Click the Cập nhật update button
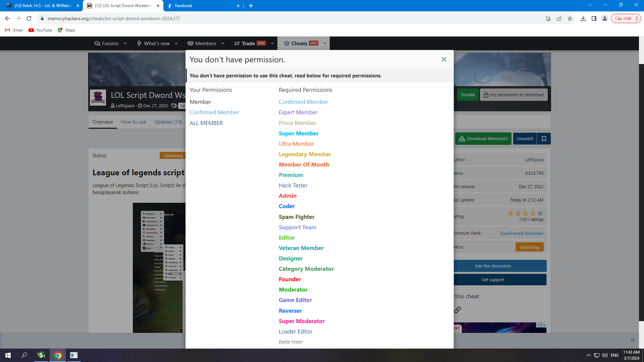 pyautogui.click(x=626, y=18)
